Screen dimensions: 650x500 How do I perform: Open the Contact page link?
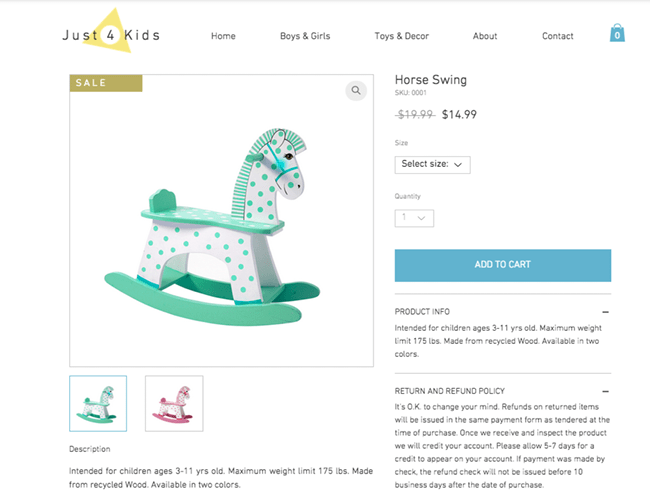[x=558, y=36]
